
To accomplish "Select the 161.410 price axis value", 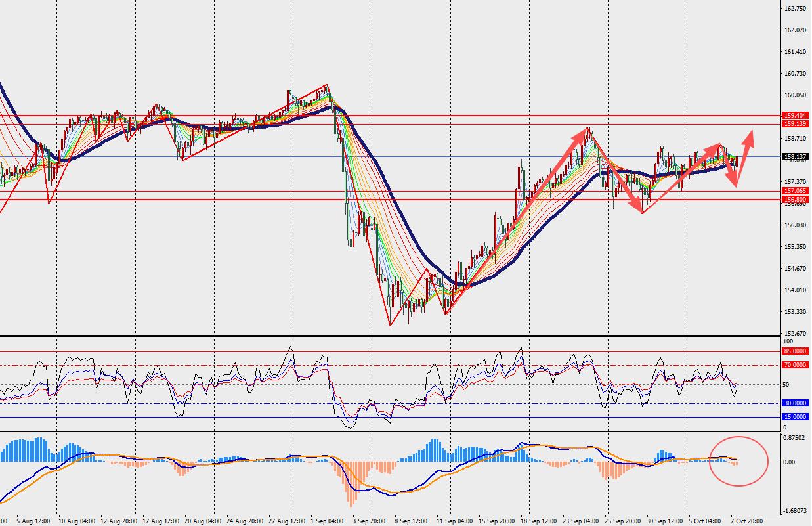I will (795, 52).
